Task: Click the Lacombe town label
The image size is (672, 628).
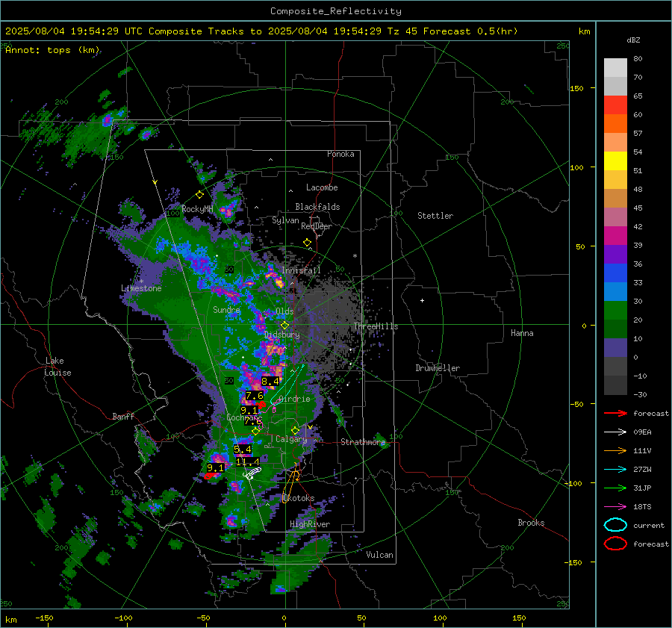Action: pyautogui.click(x=322, y=187)
